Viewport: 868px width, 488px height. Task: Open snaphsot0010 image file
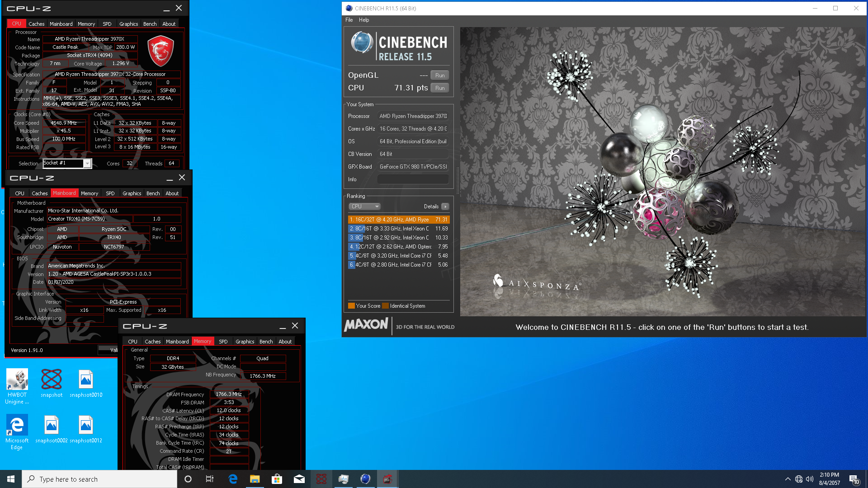(86, 383)
